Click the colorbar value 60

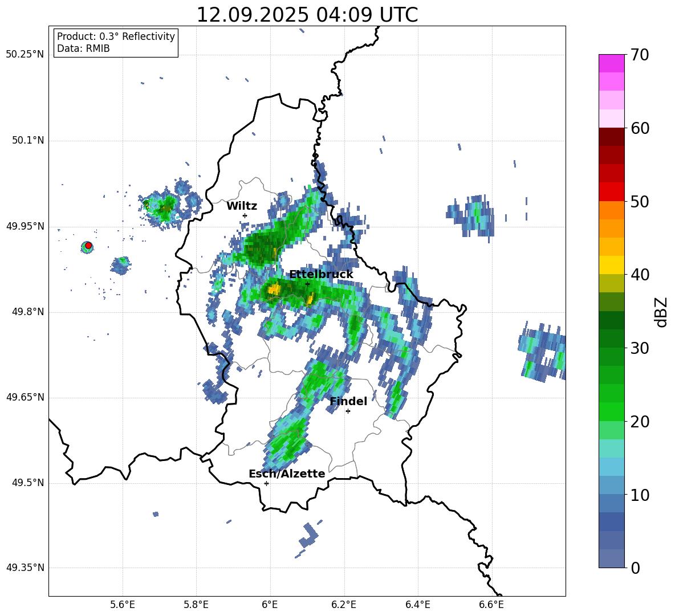pos(640,128)
